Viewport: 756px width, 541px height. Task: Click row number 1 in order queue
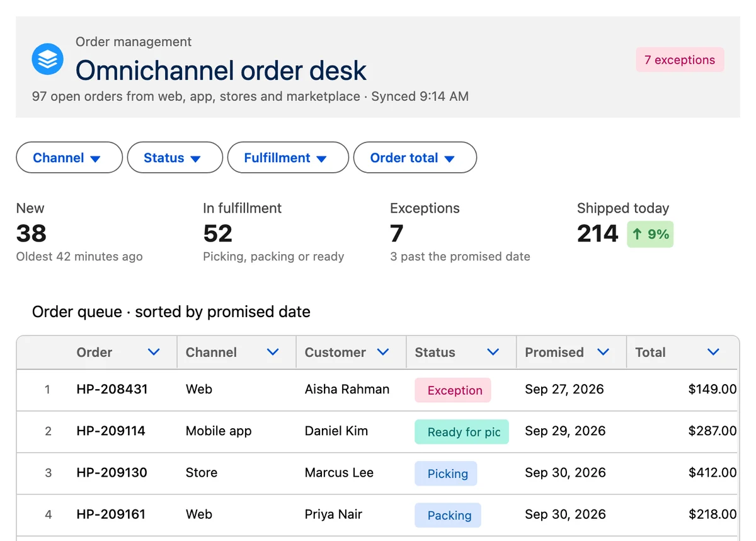[47, 390]
